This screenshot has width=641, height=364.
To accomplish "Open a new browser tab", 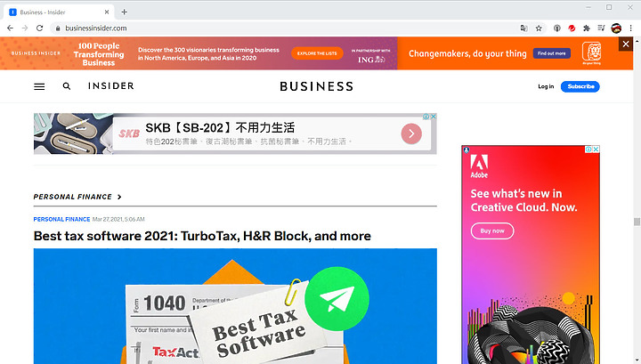I will 125,12.
